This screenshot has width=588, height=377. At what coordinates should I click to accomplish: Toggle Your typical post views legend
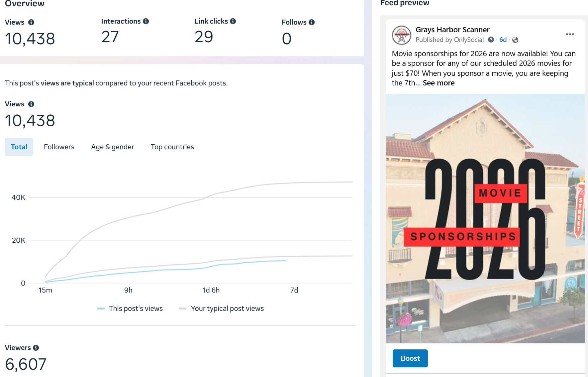tap(221, 309)
